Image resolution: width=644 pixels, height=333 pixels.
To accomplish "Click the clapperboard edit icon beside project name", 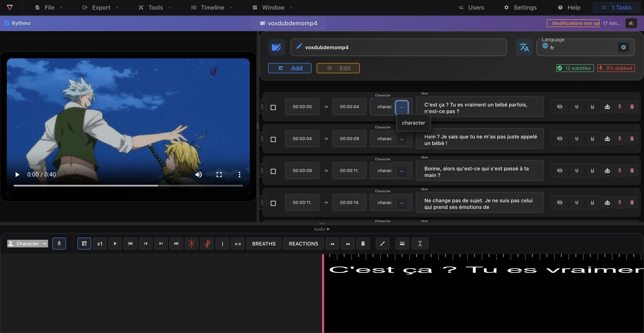I will (x=276, y=47).
